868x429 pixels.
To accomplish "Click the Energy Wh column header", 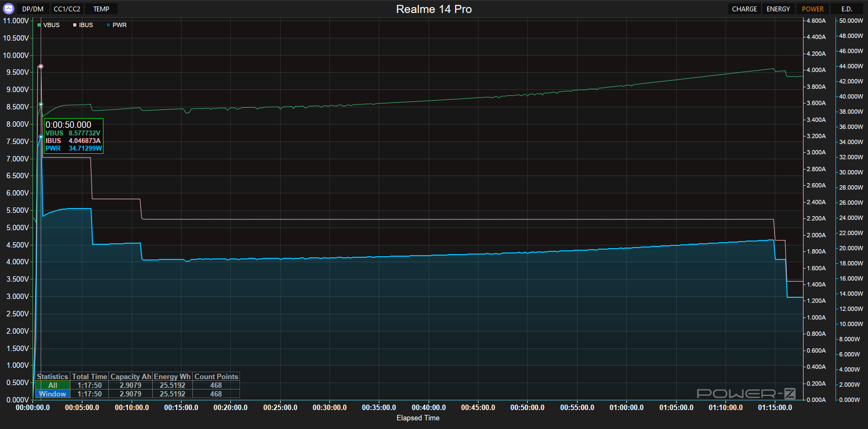I will 172,377.
